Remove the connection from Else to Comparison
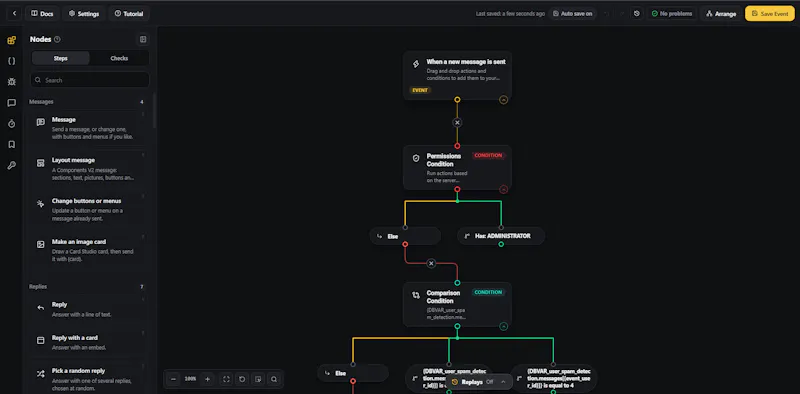 431,263
